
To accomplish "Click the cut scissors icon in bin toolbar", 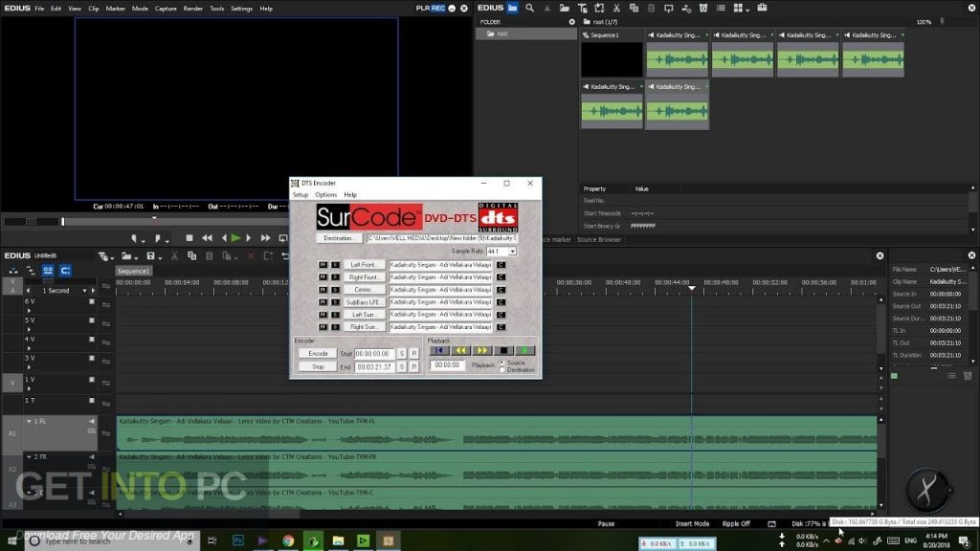I will 616,8.
